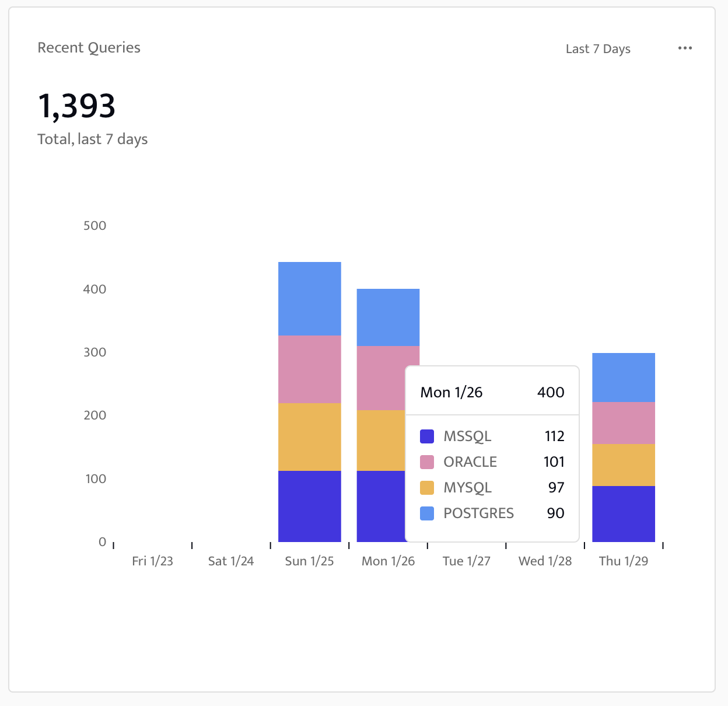This screenshot has width=728, height=706.
Task: Click the pink segment of Thu 1/29 bar
Action: 623,423
